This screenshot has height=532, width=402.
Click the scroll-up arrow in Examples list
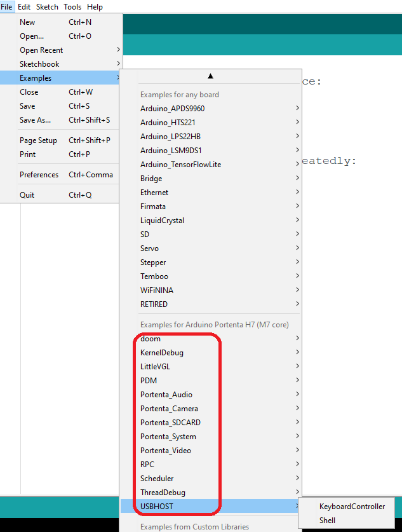pyautogui.click(x=210, y=76)
